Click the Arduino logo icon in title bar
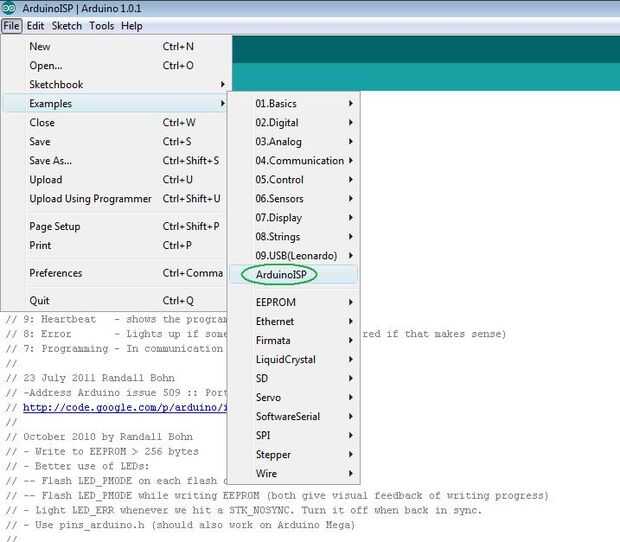 [8, 8]
